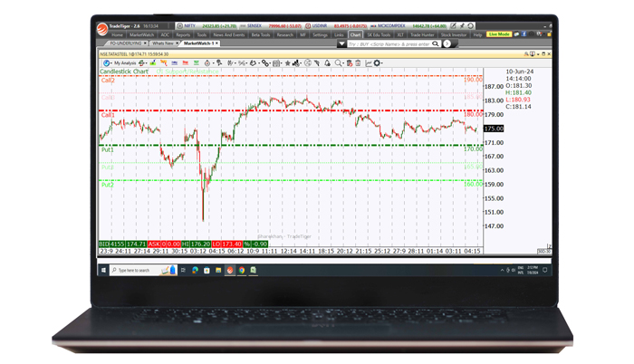Select the MarketWatch-1 tab
Viewport: 634px width, 364px height.
(198, 43)
